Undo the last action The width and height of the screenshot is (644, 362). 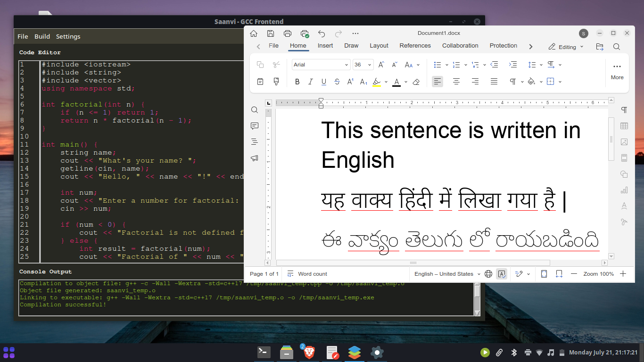tap(322, 33)
